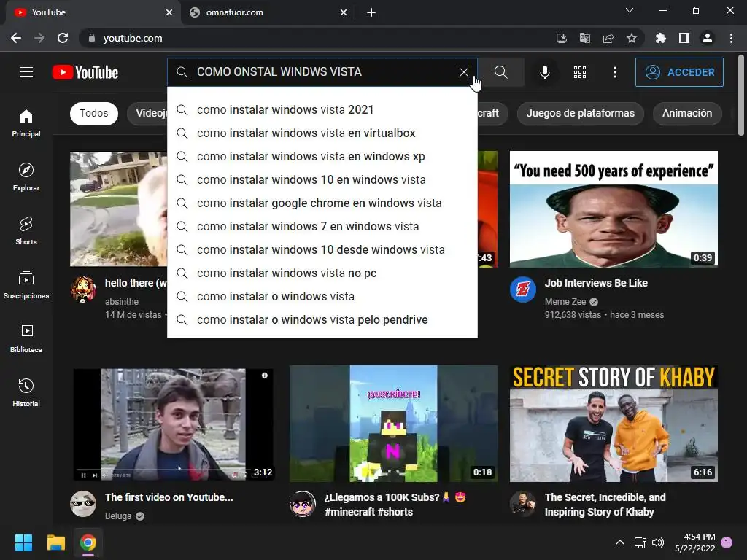
Task: Click the page vertical scrollbar
Action: coord(741,96)
